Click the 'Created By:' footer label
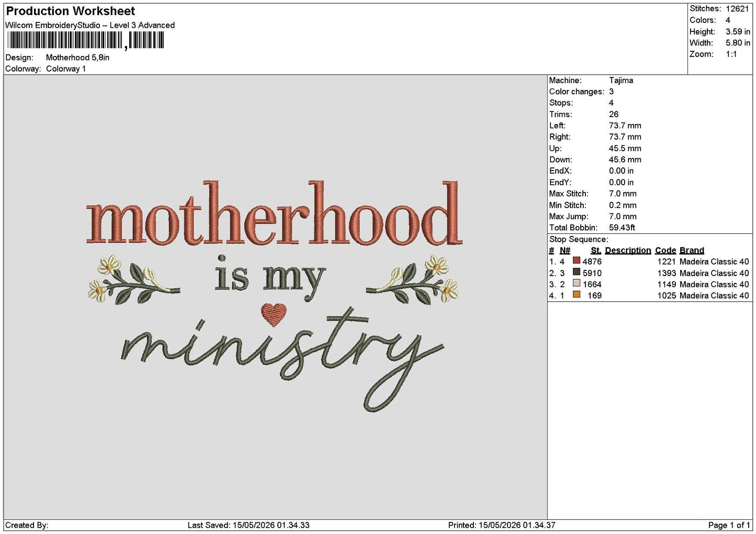The height and width of the screenshot is (534, 756). [27, 525]
